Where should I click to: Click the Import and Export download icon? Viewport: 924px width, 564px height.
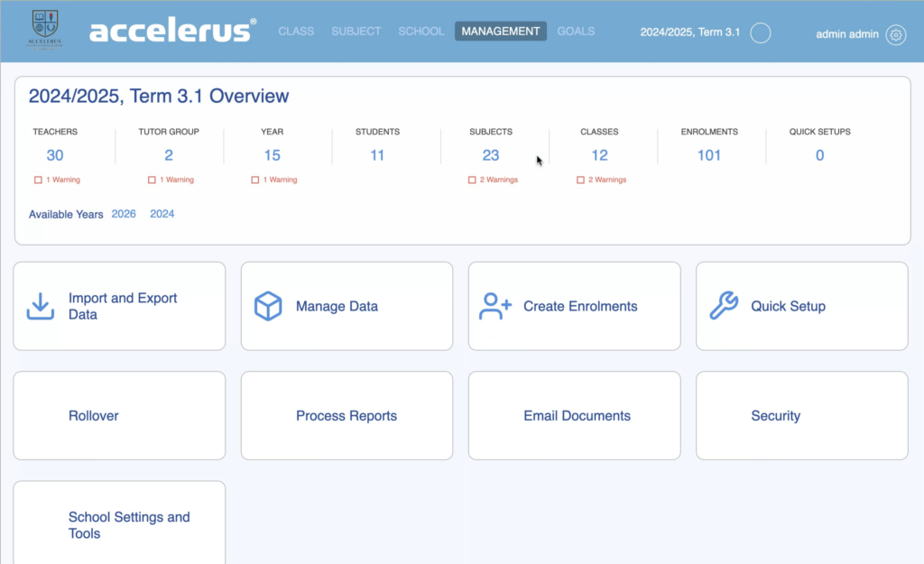tap(40, 307)
